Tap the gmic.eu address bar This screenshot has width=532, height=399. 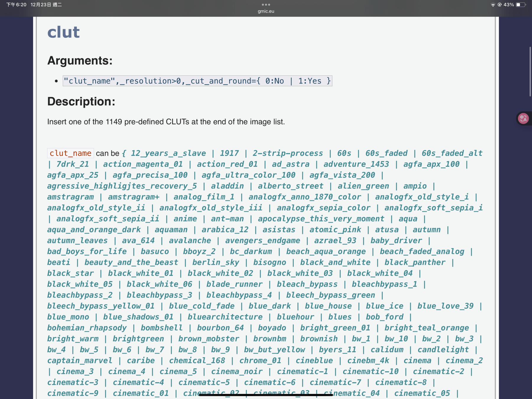coord(266,11)
